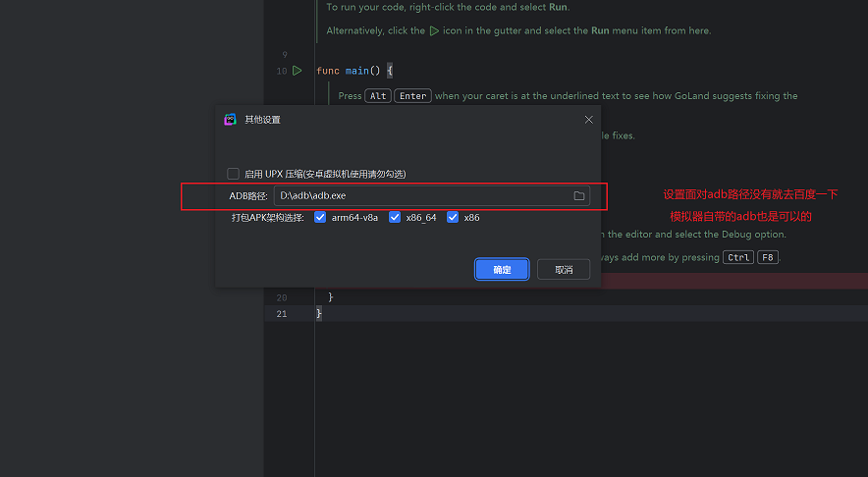Enable the UPX compression checkbox
The width and height of the screenshot is (868, 477).
click(x=233, y=174)
